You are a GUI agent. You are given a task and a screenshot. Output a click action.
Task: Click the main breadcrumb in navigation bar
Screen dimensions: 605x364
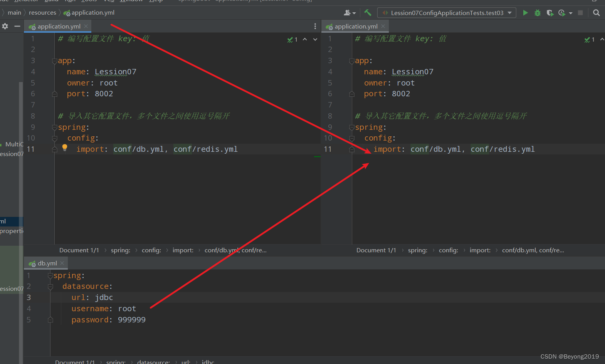pos(14,13)
